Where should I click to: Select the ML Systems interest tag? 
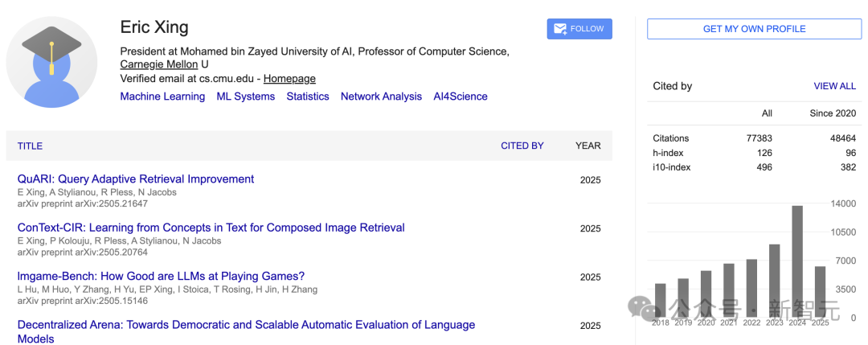245,97
